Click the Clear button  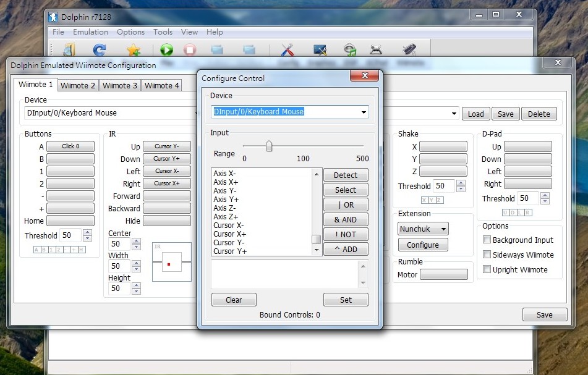tap(234, 300)
